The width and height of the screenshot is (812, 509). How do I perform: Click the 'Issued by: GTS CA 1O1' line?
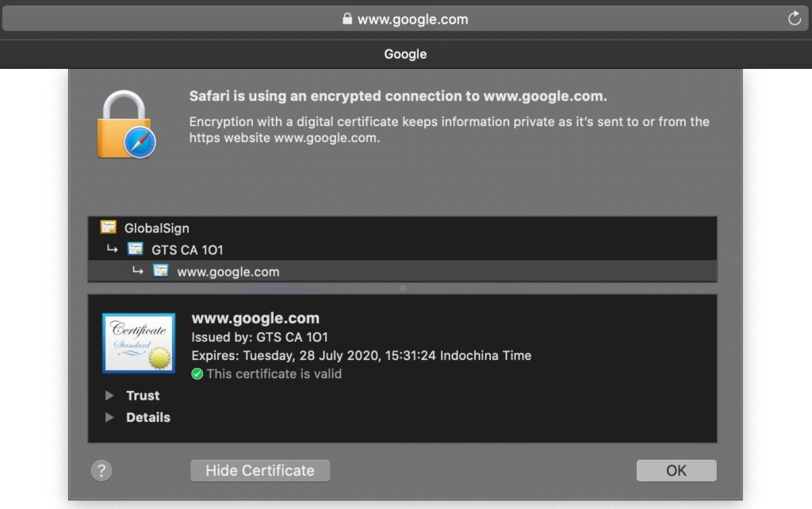pyautogui.click(x=259, y=337)
